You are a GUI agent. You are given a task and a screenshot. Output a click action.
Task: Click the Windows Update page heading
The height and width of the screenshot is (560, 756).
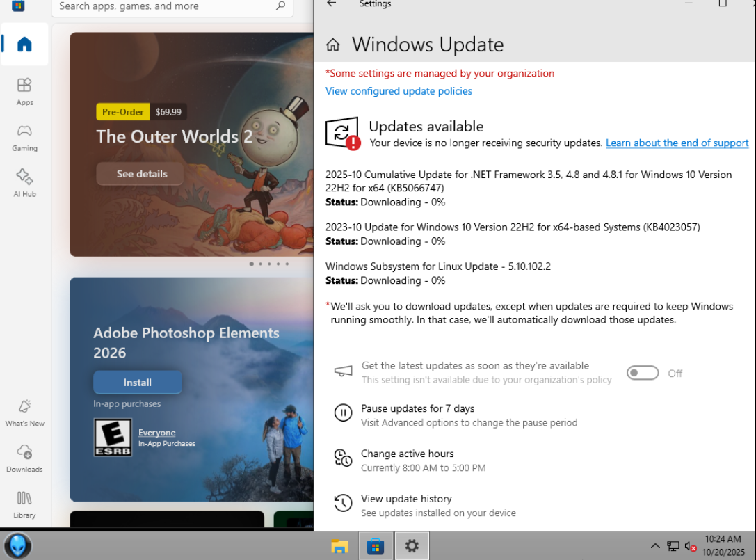428,45
